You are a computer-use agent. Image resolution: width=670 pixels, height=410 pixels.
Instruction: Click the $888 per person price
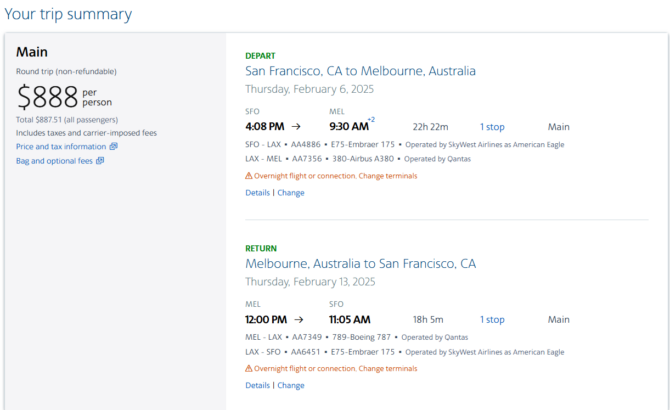point(64,97)
